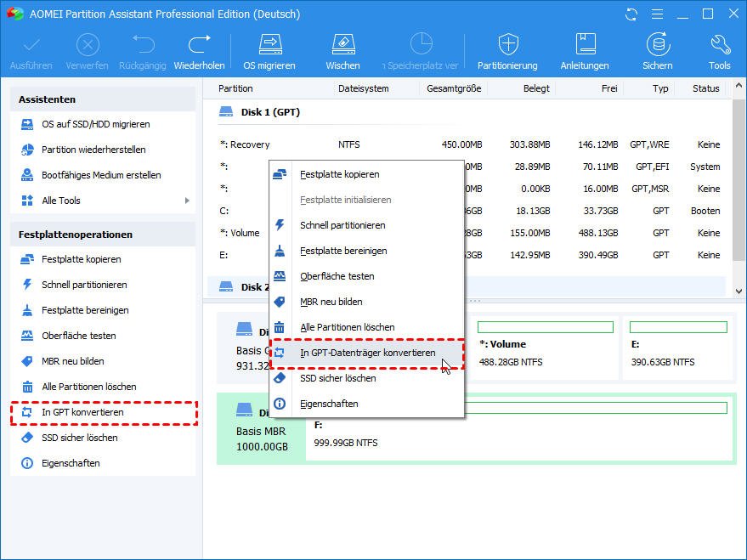
Task: Select the F: 999.99GB NTFS partition block
Action: click(519, 428)
